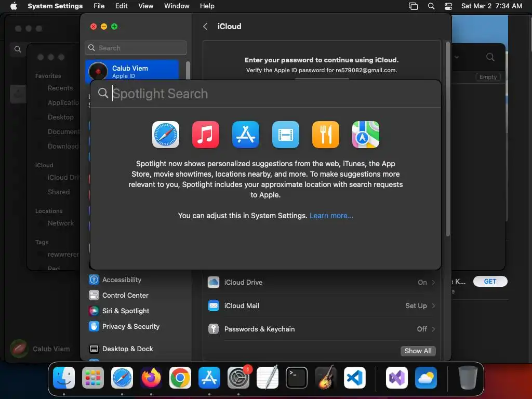
Task: Click the date and time in menu bar
Action: [491, 6]
